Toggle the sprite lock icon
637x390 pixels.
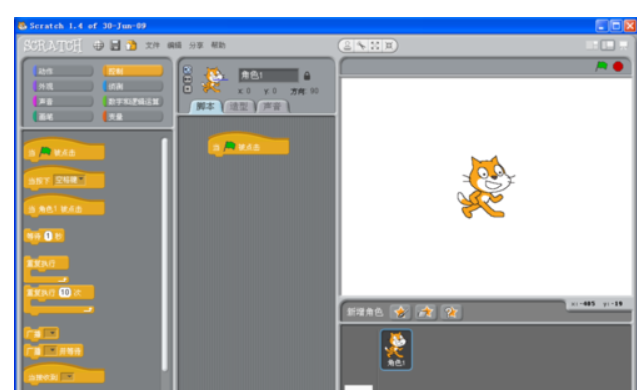[307, 76]
